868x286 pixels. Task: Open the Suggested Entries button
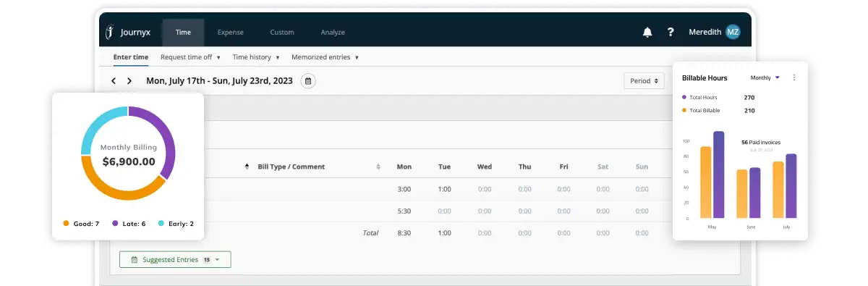click(x=175, y=259)
